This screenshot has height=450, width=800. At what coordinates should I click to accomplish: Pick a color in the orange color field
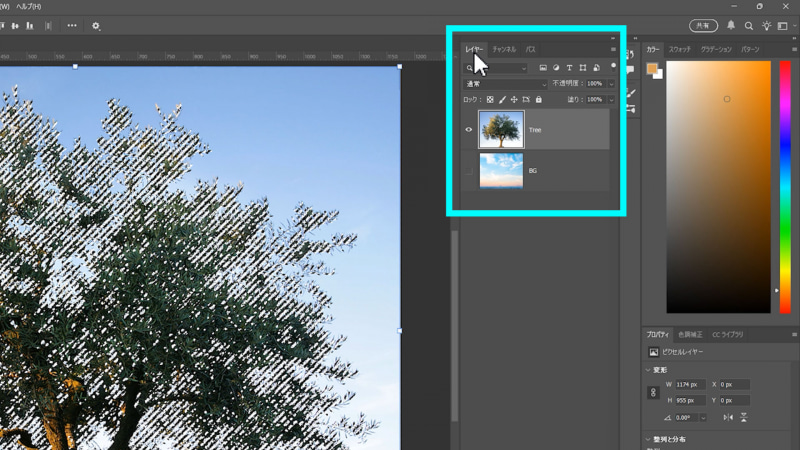tap(718, 187)
